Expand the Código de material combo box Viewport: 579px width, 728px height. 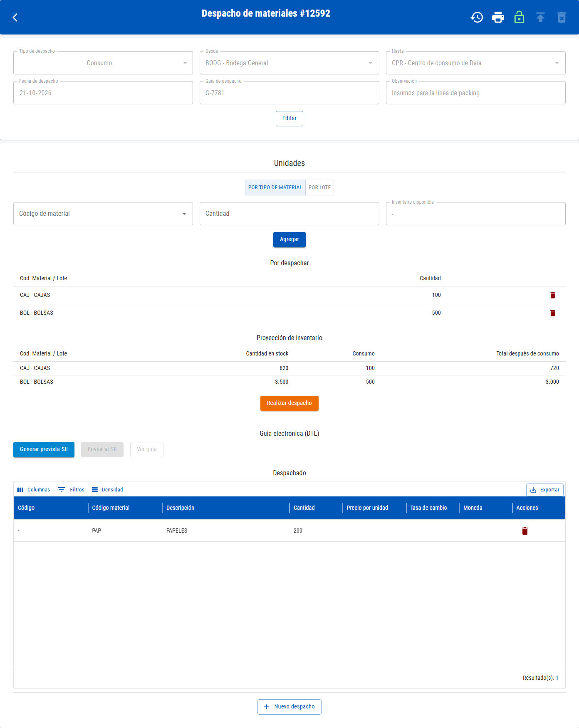point(103,214)
